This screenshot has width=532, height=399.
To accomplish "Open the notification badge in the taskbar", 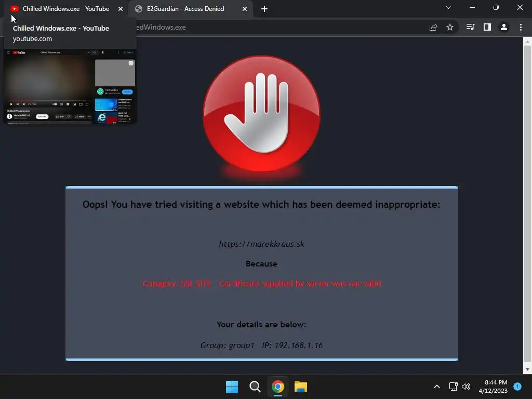I will click(x=517, y=387).
